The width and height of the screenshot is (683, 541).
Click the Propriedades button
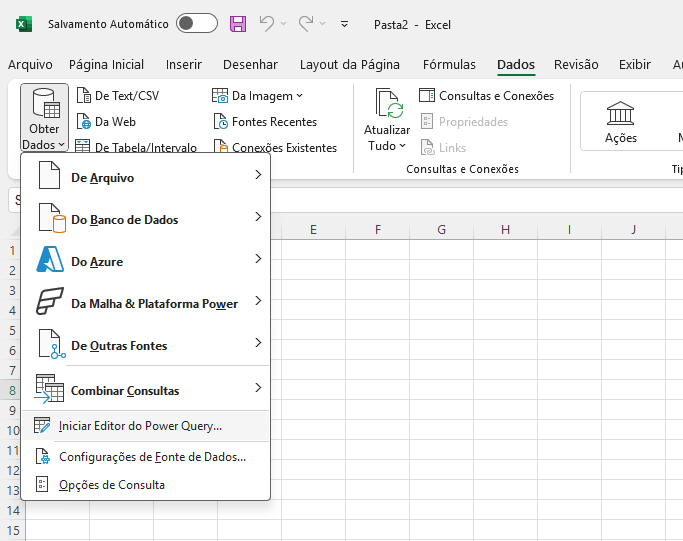click(464, 122)
